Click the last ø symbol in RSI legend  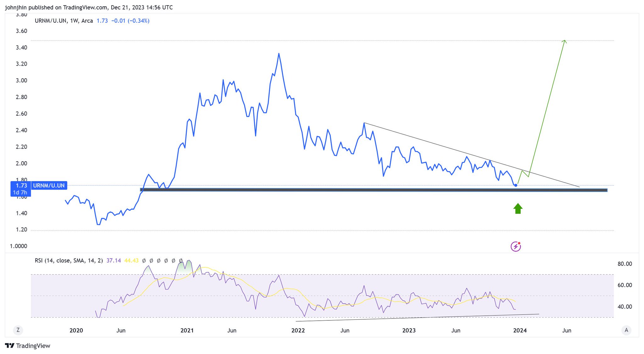pos(181,261)
